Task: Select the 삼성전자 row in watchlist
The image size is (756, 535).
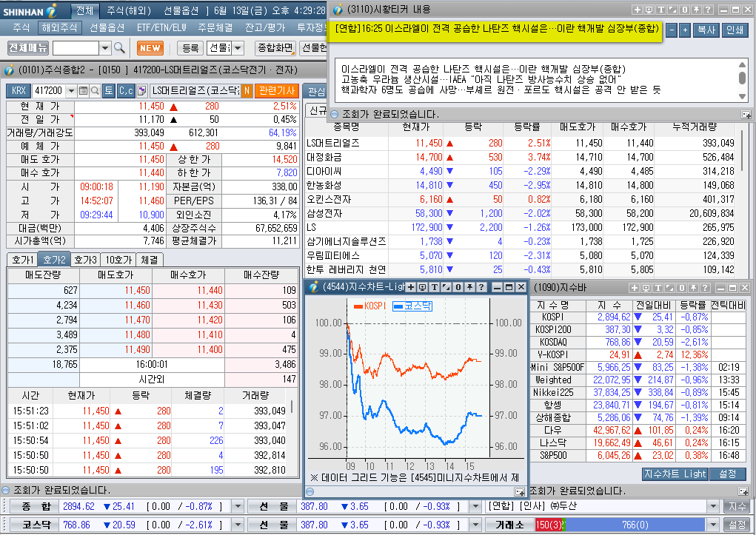Action: pyautogui.click(x=521, y=213)
